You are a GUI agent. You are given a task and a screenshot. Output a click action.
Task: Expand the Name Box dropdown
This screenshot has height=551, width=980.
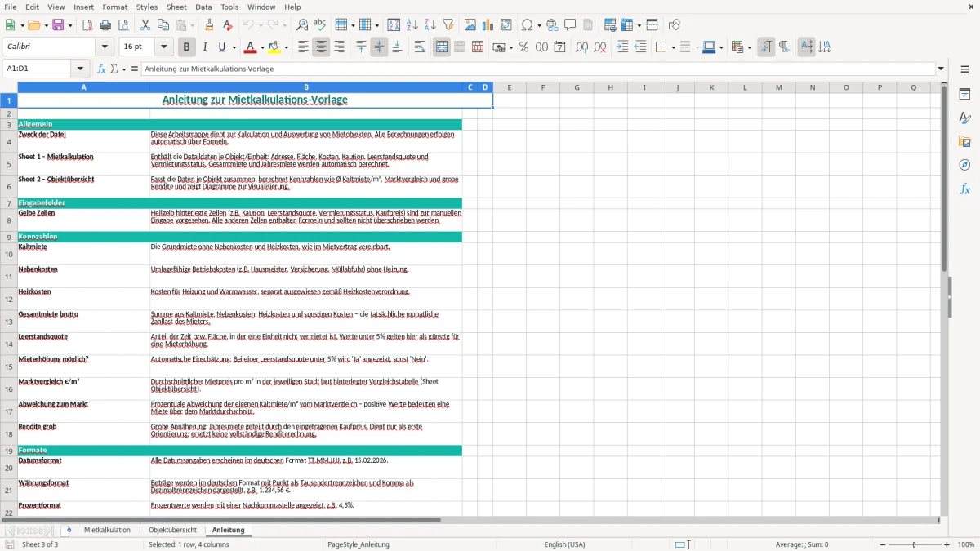coord(80,69)
